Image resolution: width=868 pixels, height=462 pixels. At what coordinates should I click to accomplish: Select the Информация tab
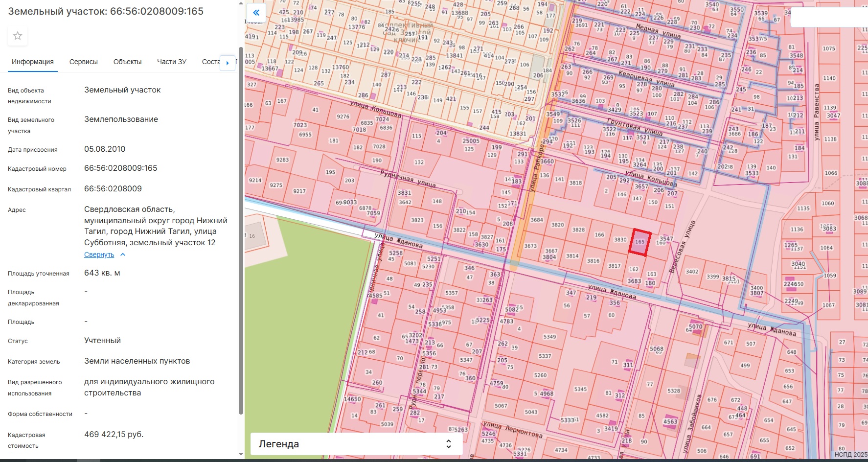[x=33, y=62]
